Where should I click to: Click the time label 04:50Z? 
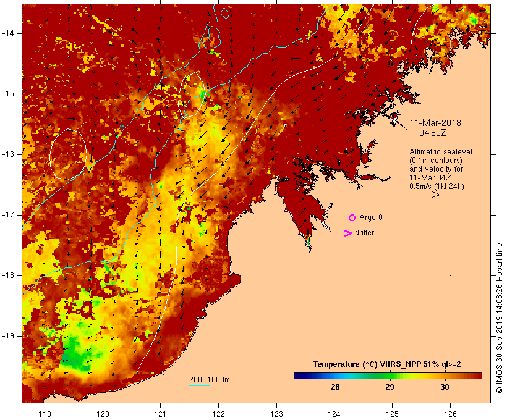coord(433,133)
